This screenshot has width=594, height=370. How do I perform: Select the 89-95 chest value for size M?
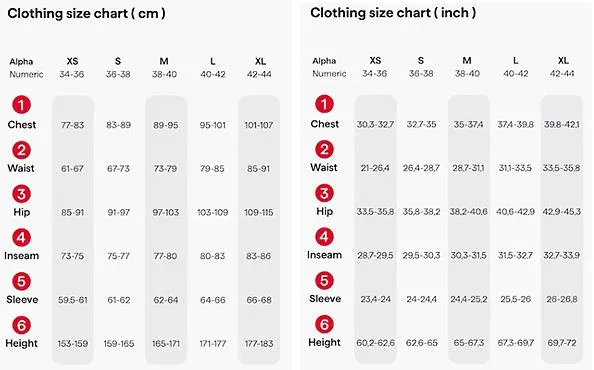(x=166, y=125)
